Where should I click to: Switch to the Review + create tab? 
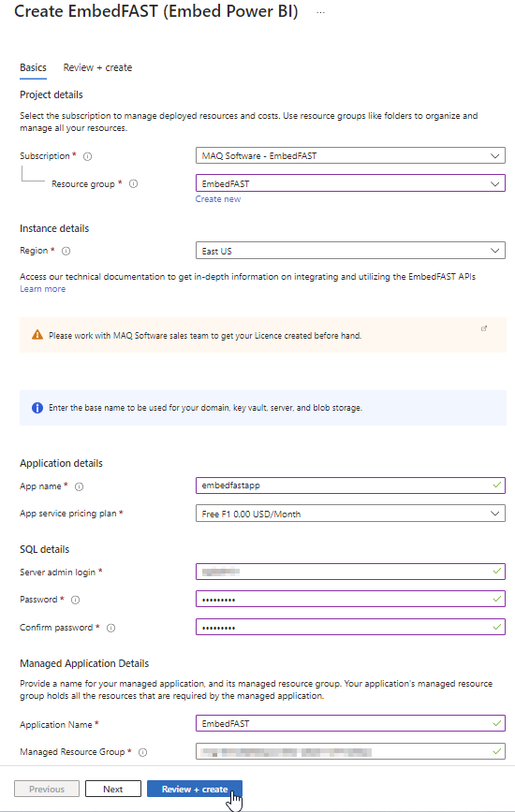97,68
